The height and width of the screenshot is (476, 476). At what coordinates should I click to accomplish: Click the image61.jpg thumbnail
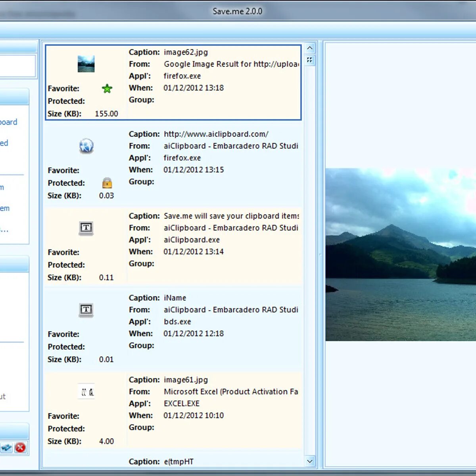(86, 392)
